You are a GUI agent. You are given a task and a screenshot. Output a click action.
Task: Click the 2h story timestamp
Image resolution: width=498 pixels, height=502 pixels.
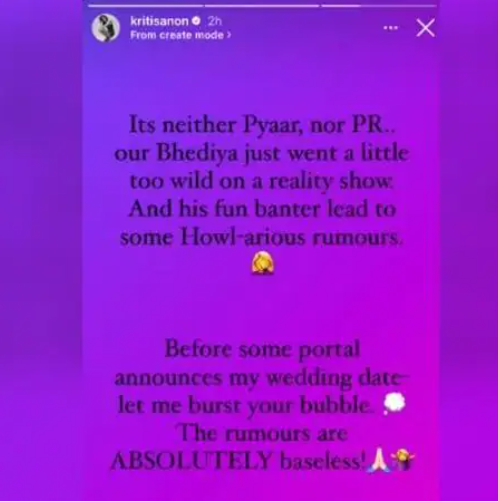(214, 21)
